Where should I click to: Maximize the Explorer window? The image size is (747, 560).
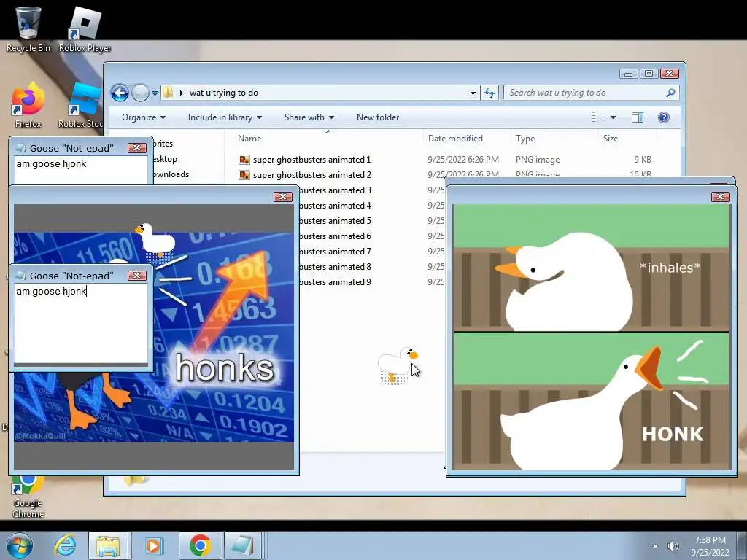coord(649,74)
